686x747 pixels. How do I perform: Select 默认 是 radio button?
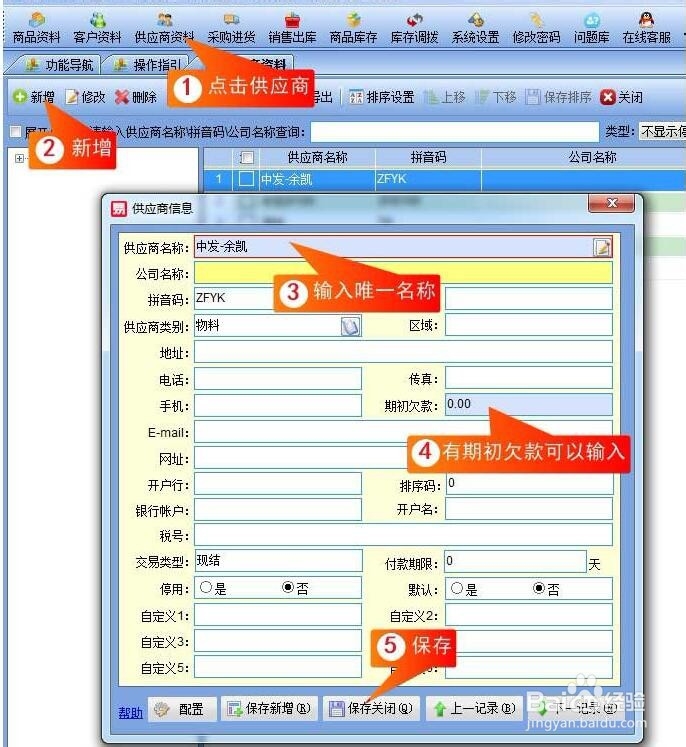(x=457, y=588)
